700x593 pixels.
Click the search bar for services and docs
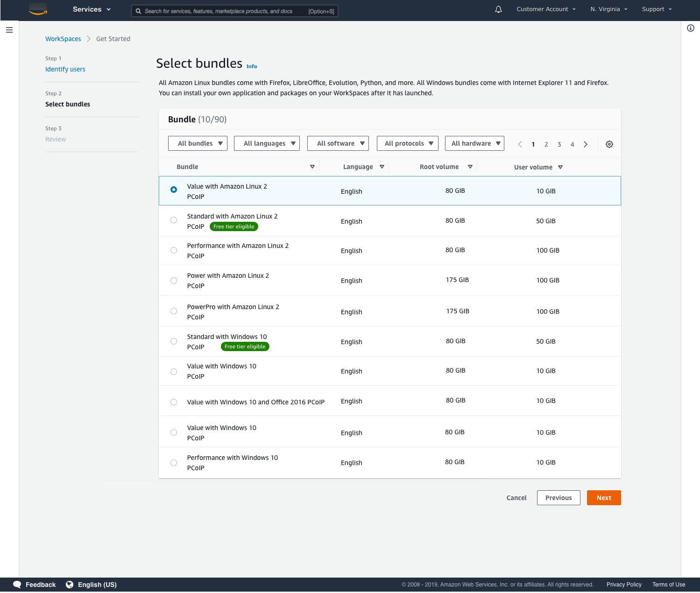click(234, 10)
